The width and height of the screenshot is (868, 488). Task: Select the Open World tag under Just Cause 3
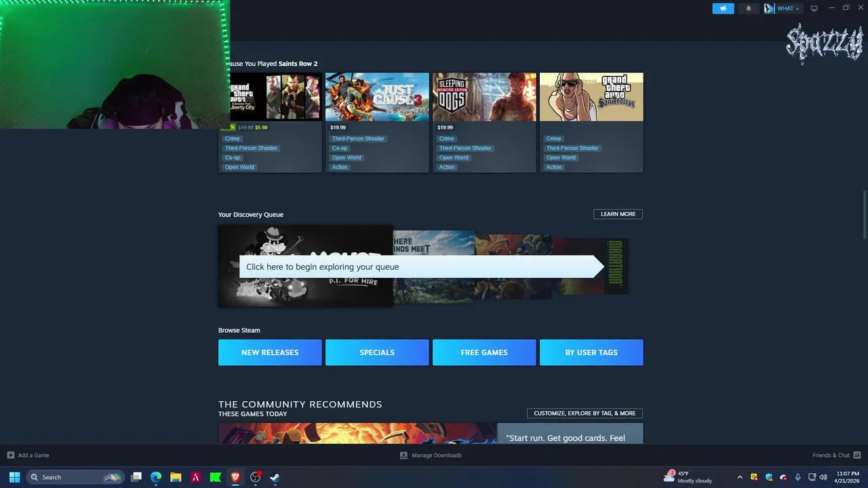[347, 157]
